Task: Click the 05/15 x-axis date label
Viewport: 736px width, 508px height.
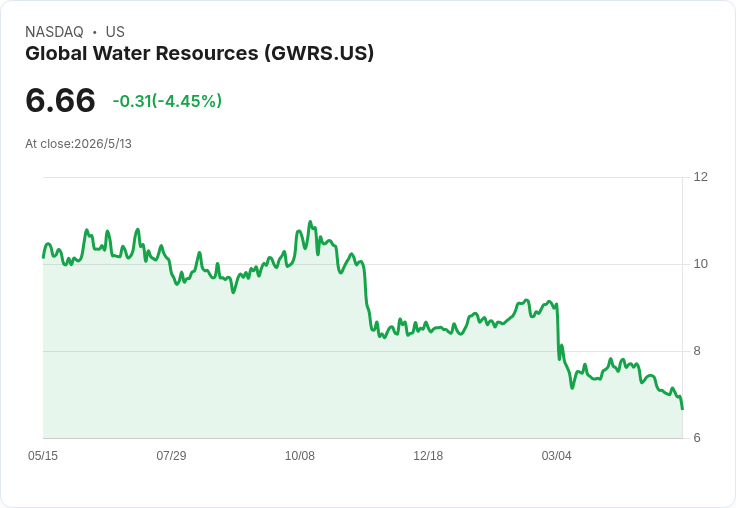Action: (43, 455)
